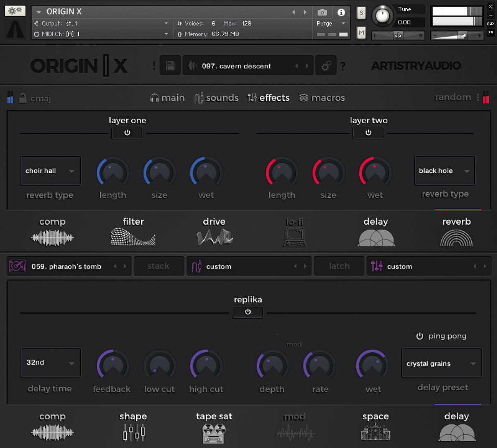This screenshot has width=497, height=448.
Task: Select the master delay icon in bottom row
Action: pyautogui.click(x=457, y=433)
